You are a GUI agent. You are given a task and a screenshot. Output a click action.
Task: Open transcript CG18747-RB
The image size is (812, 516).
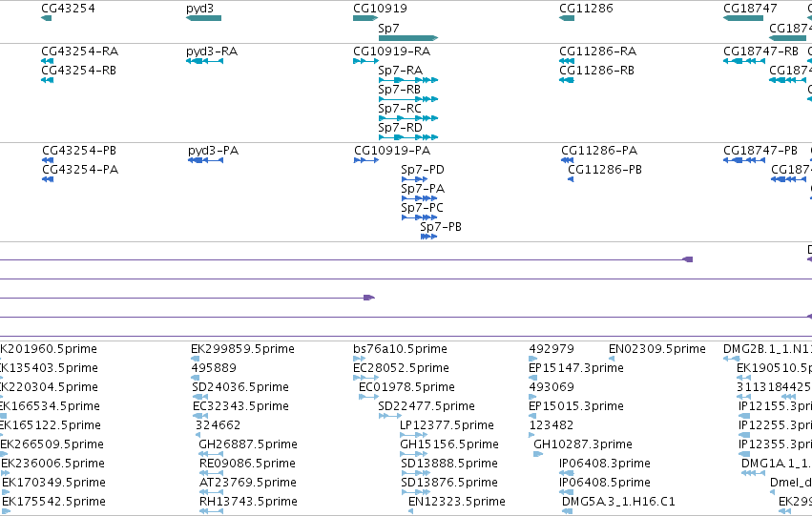point(744,61)
